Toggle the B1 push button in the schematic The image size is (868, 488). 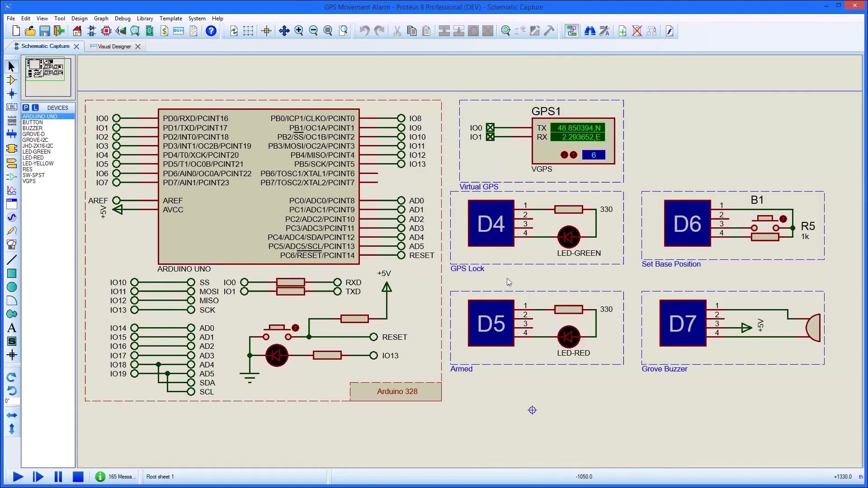[x=783, y=219]
